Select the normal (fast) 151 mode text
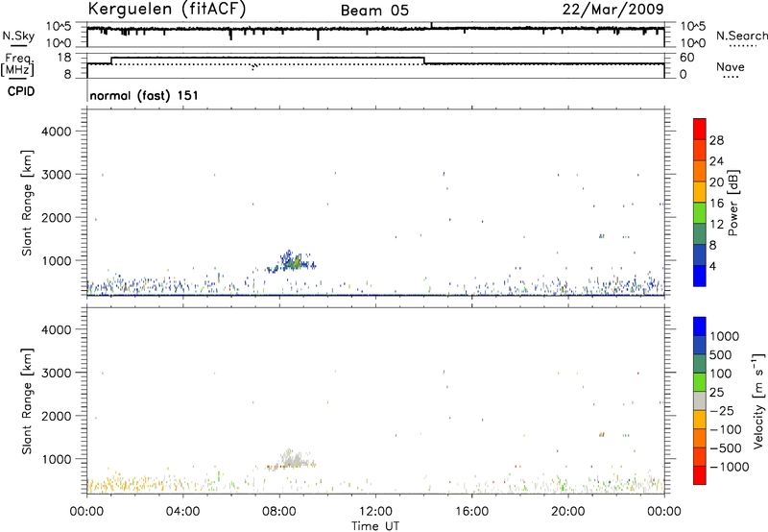 click(144, 95)
